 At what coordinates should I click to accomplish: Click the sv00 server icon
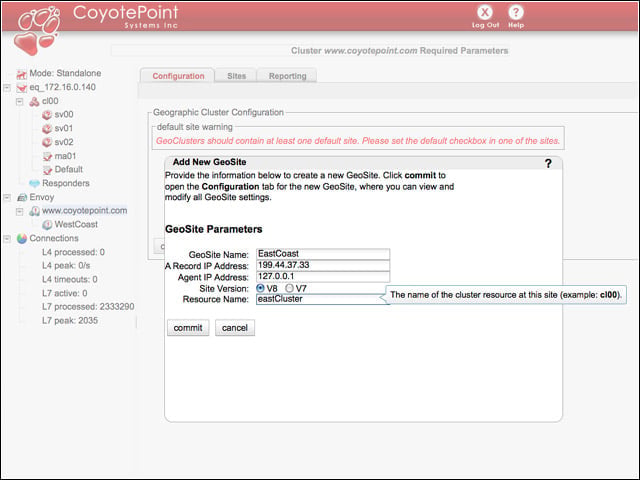click(47, 115)
